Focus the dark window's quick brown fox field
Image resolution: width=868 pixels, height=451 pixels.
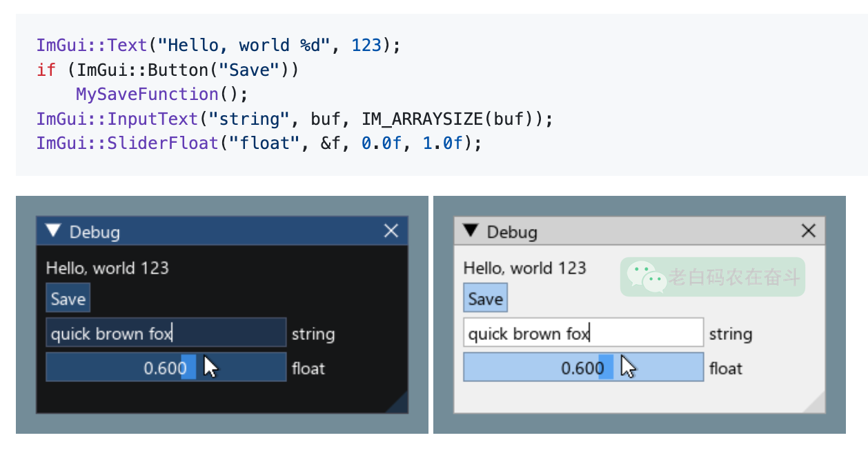click(166, 332)
